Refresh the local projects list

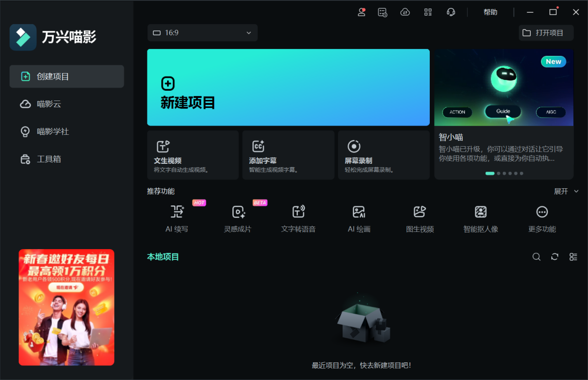pos(555,257)
